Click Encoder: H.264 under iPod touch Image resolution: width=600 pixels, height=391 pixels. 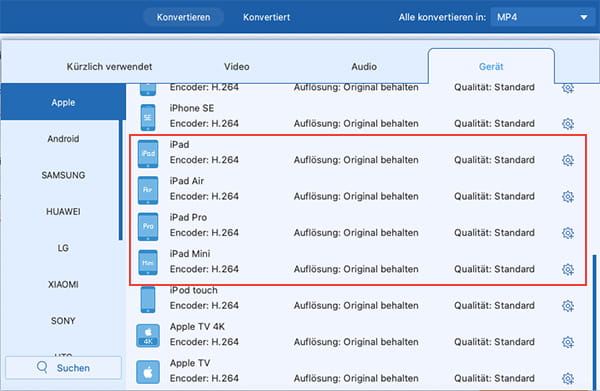tap(204, 305)
